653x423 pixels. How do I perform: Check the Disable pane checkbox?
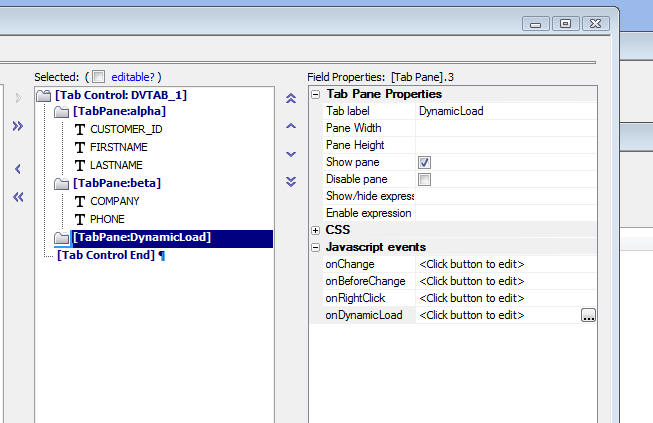point(424,179)
